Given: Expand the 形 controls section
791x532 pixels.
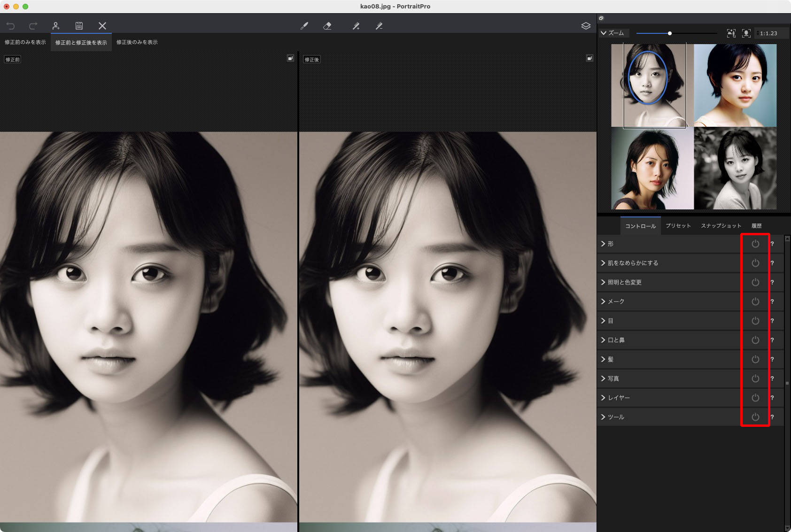Looking at the screenshot, I should pyautogui.click(x=603, y=244).
